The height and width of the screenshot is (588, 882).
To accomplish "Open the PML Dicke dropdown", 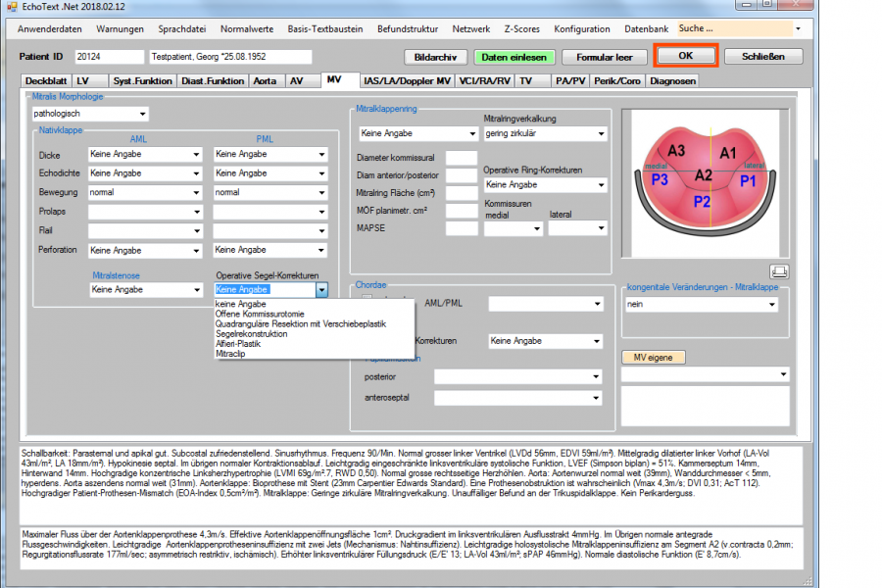I will 270,154.
